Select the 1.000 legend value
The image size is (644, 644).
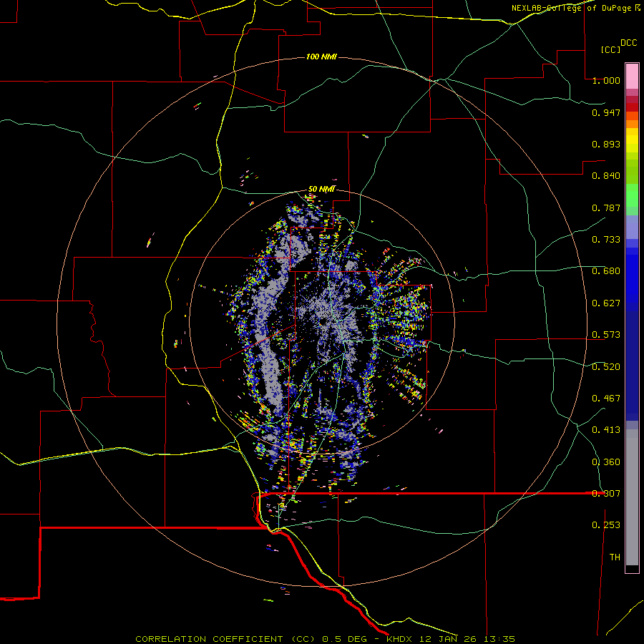[606, 80]
